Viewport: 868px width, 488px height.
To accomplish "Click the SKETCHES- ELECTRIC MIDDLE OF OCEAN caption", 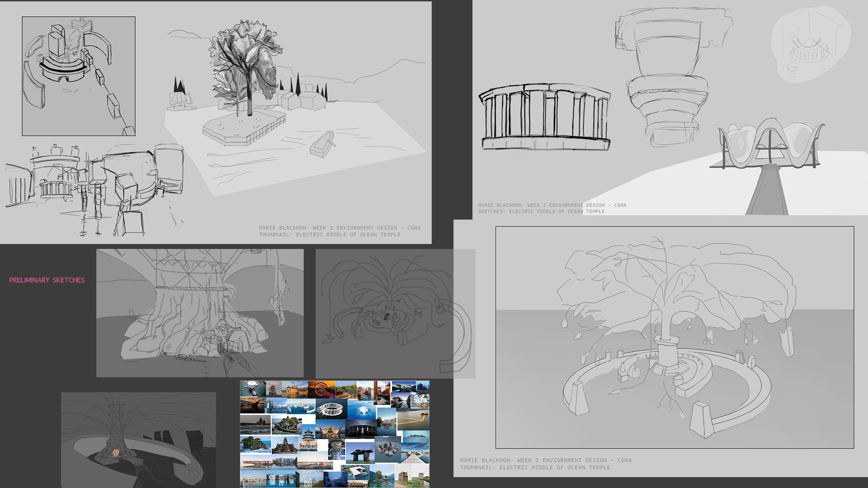I will click(x=541, y=211).
